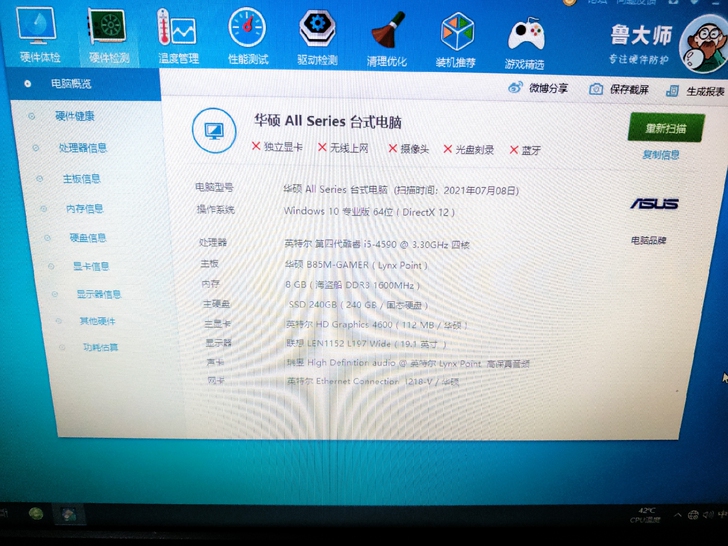The width and height of the screenshot is (728, 546).
Task: Click the i5-4590 processor value
Action: (377, 244)
